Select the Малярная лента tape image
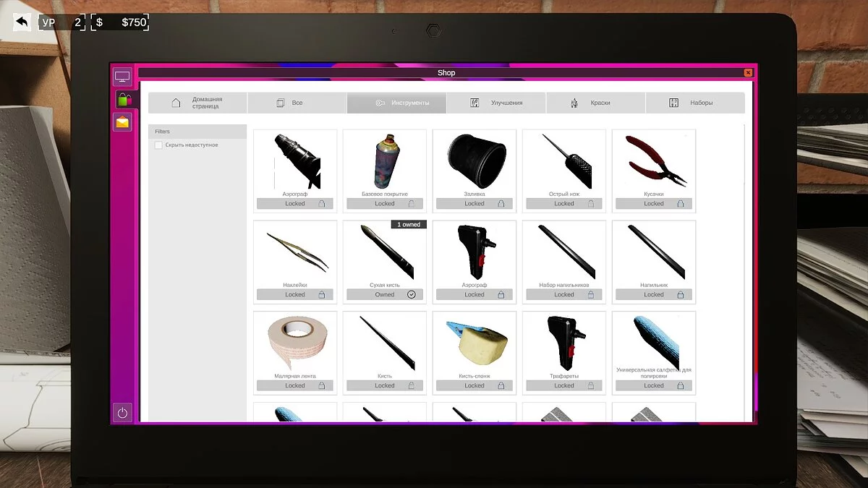Viewport: 868px width, 488px height. (x=296, y=343)
